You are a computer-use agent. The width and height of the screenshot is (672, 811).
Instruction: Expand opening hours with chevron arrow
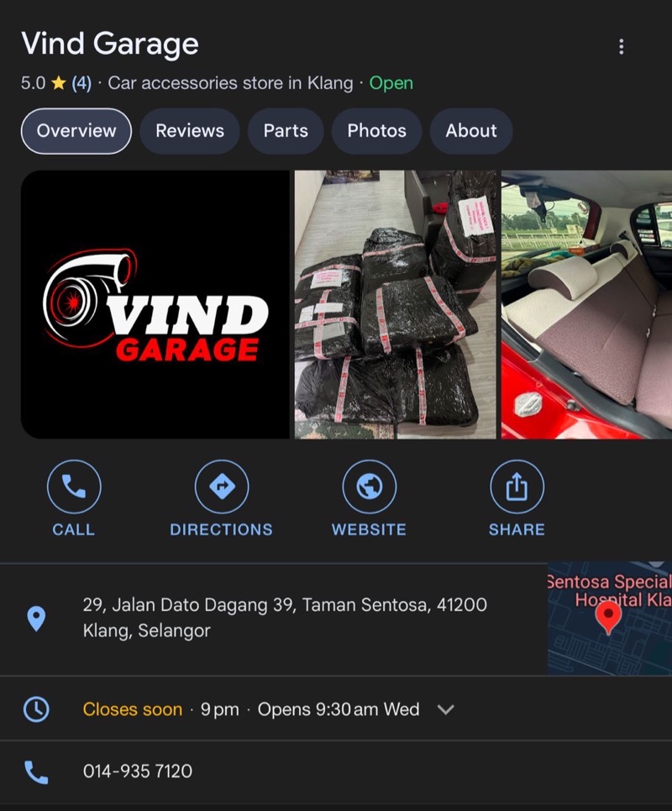click(x=446, y=709)
